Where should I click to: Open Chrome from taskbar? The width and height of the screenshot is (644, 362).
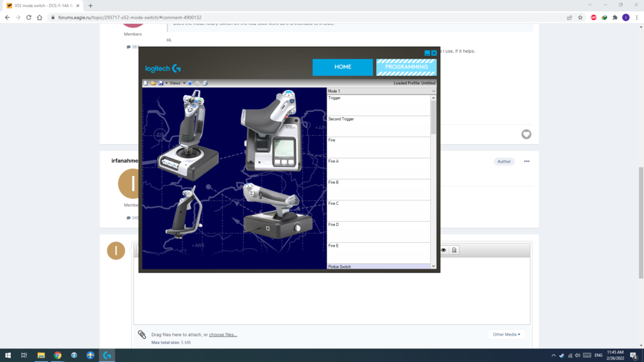tap(57, 356)
